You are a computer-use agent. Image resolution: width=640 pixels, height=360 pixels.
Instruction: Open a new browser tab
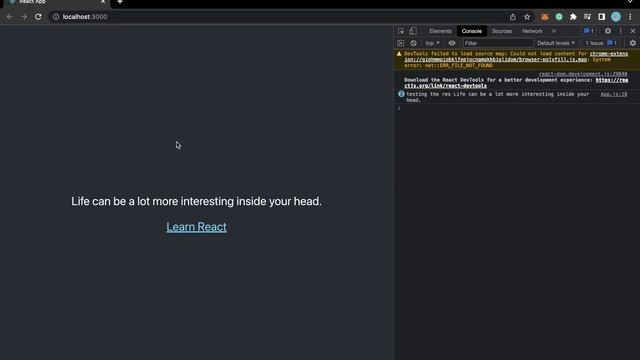pos(120,2)
